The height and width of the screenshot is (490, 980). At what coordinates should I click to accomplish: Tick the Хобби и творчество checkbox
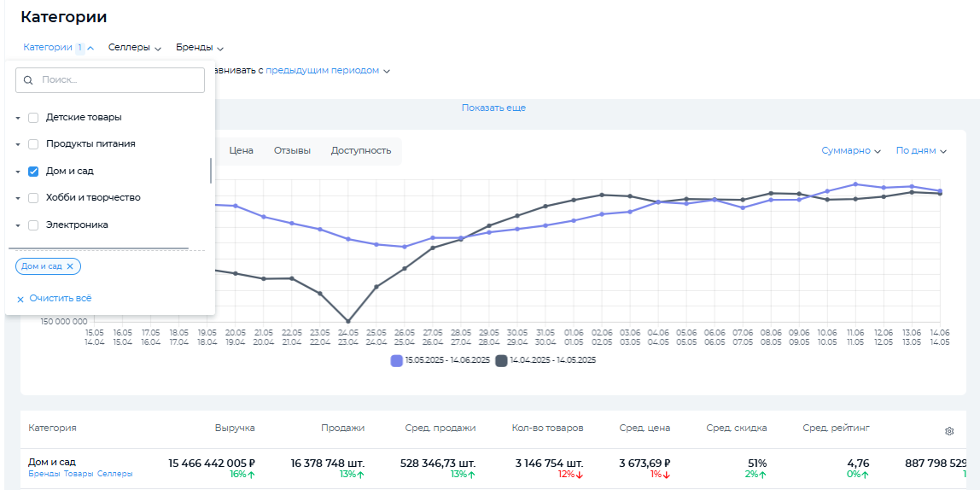point(33,198)
